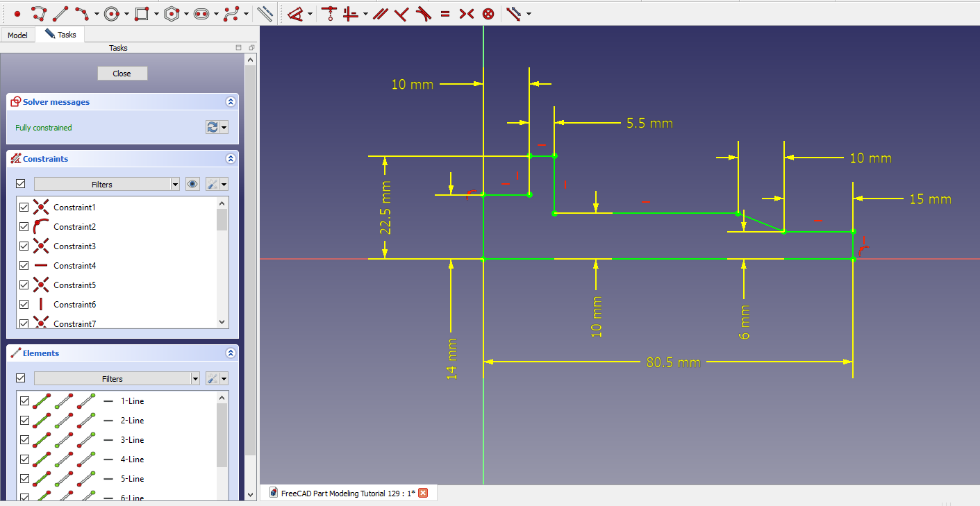Collapse the Solver messages section
Screen dimensions: 980x506
pyautogui.click(x=231, y=102)
